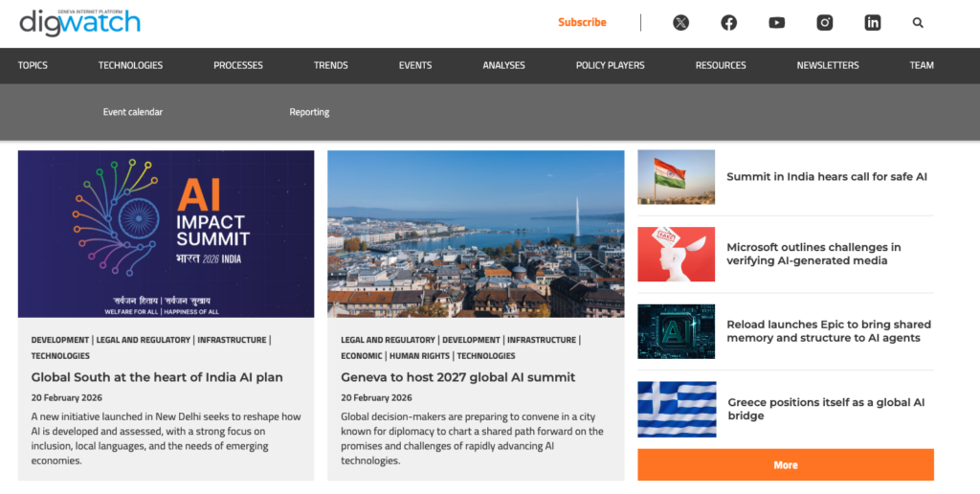Open the Team menu

(922, 65)
